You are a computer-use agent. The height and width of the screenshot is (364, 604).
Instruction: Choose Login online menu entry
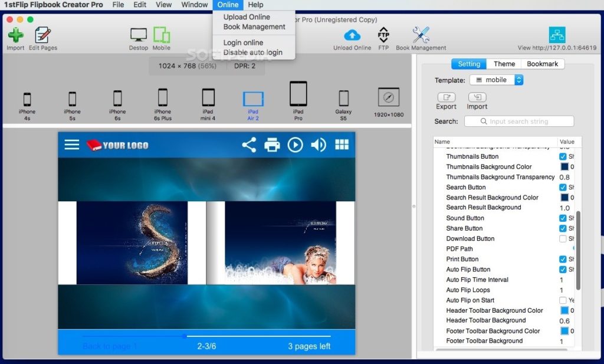coord(243,42)
